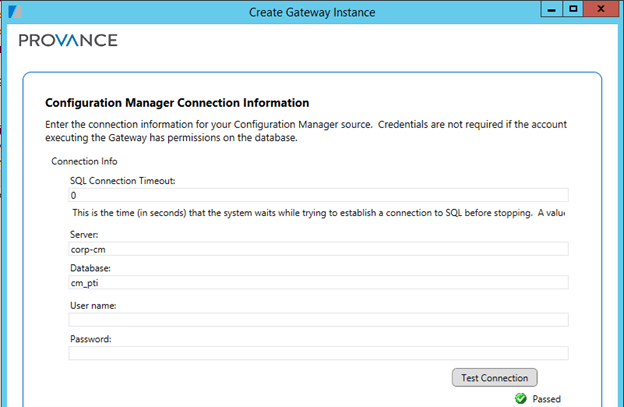The image size is (624, 407).
Task: Click the empty Password field
Action: click(x=318, y=353)
